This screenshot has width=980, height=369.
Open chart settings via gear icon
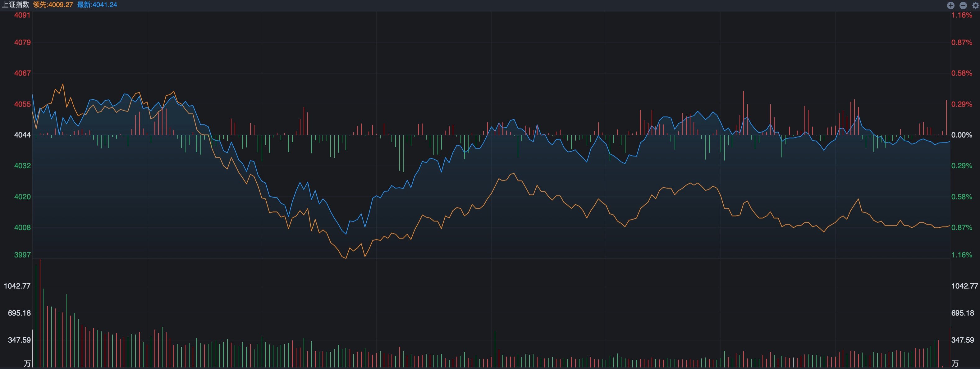point(975,5)
